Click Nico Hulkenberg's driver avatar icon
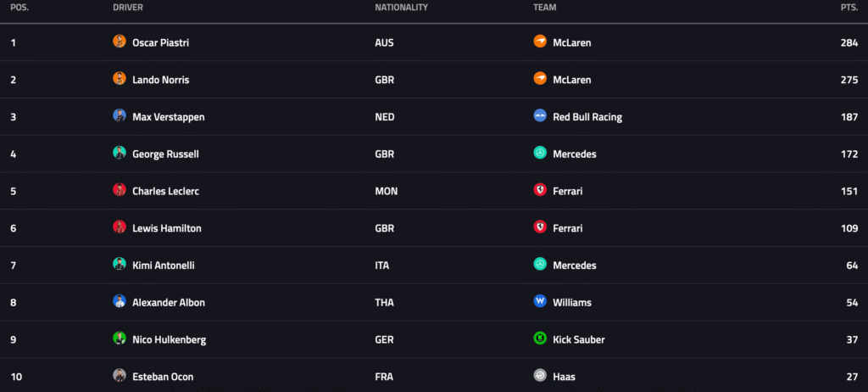 (x=120, y=339)
